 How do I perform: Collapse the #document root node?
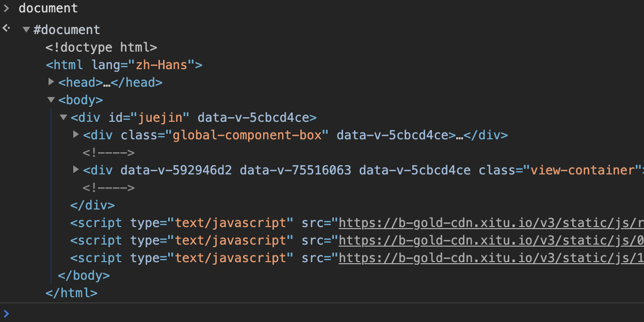[26, 30]
